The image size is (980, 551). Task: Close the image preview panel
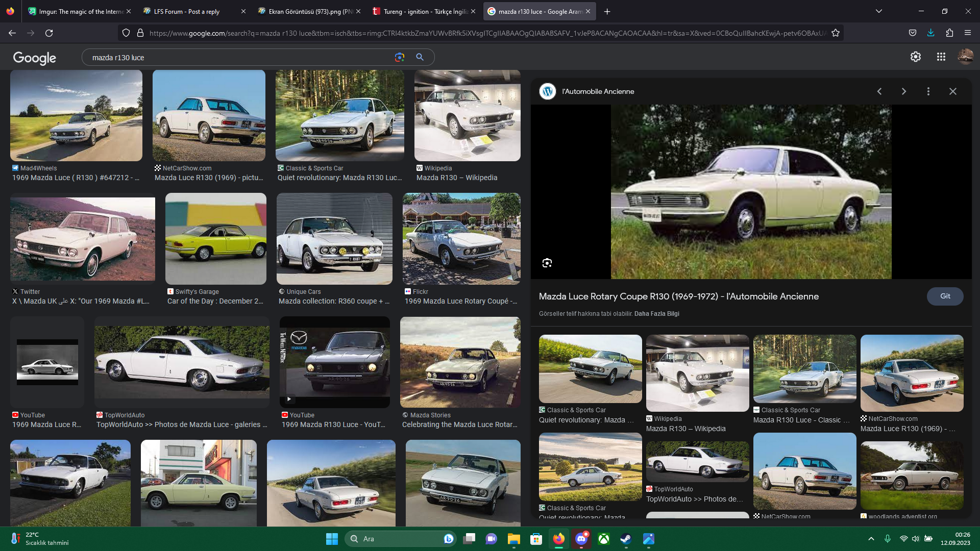click(x=953, y=91)
